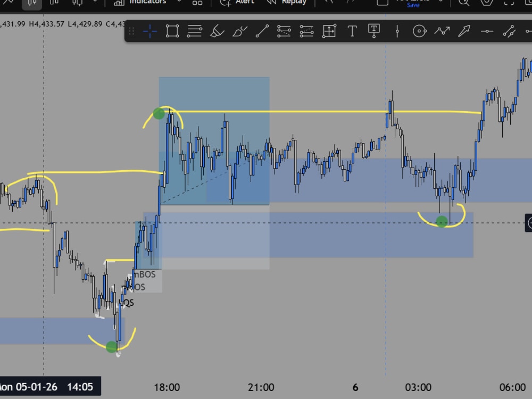
Task: Open the layout setup grid icon
Action: point(197,3)
